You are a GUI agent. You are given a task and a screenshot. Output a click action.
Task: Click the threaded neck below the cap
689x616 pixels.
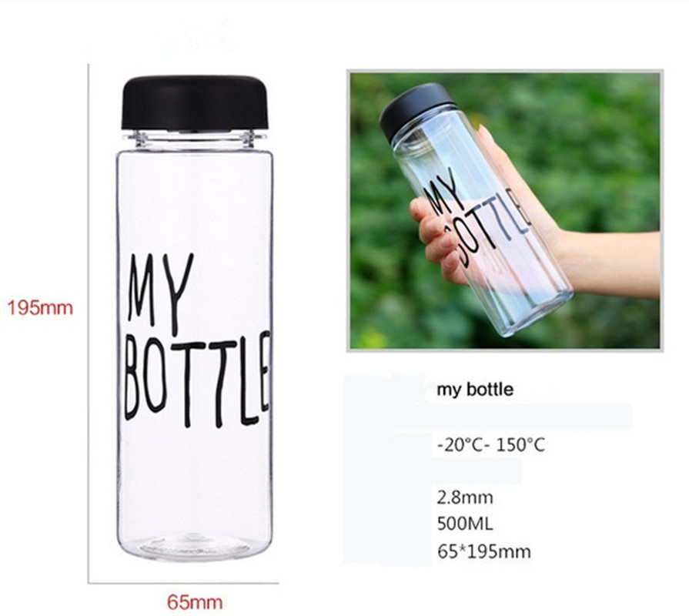click(195, 139)
